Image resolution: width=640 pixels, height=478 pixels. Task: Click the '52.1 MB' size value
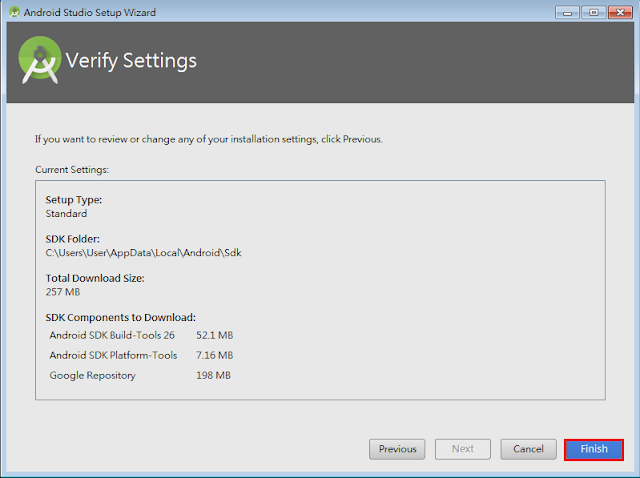(x=215, y=336)
